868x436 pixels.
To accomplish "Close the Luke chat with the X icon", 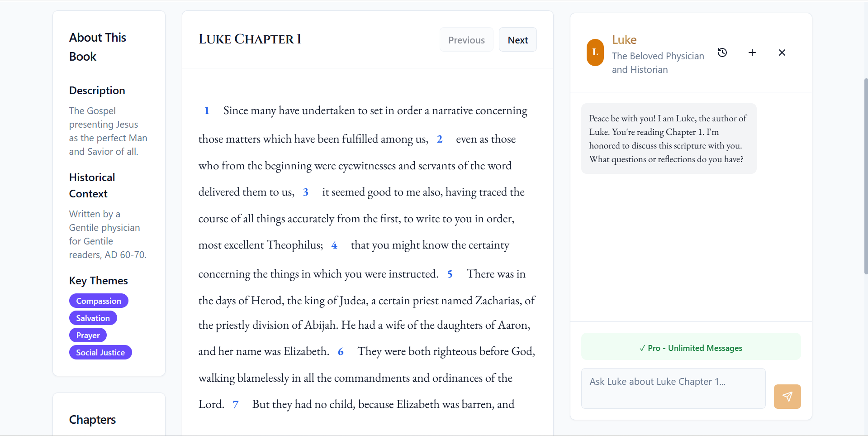I will coord(782,53).
